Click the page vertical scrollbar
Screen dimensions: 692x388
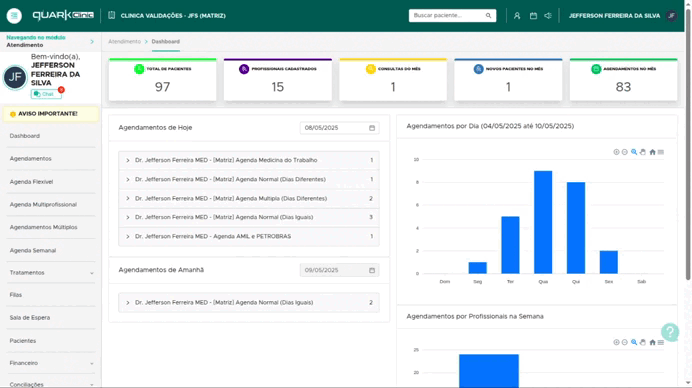688,146
